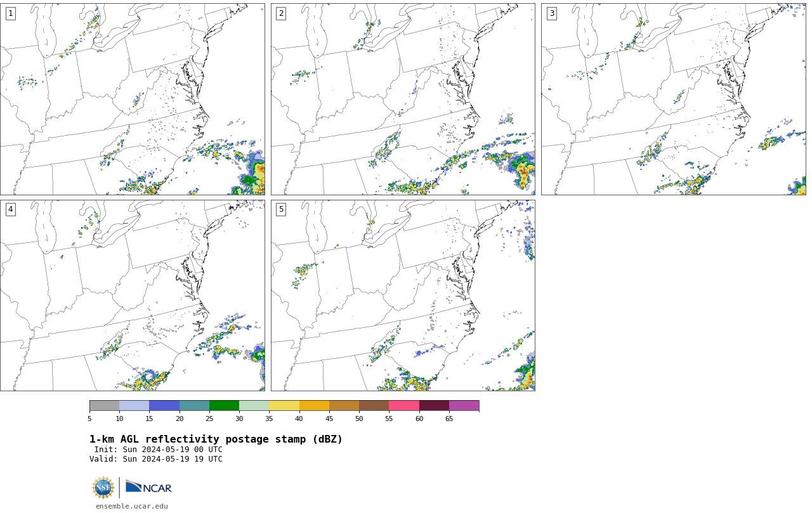The image size is (812, 513).
Task: Click the NSF logo icon
Action: (x=103, y=488)
